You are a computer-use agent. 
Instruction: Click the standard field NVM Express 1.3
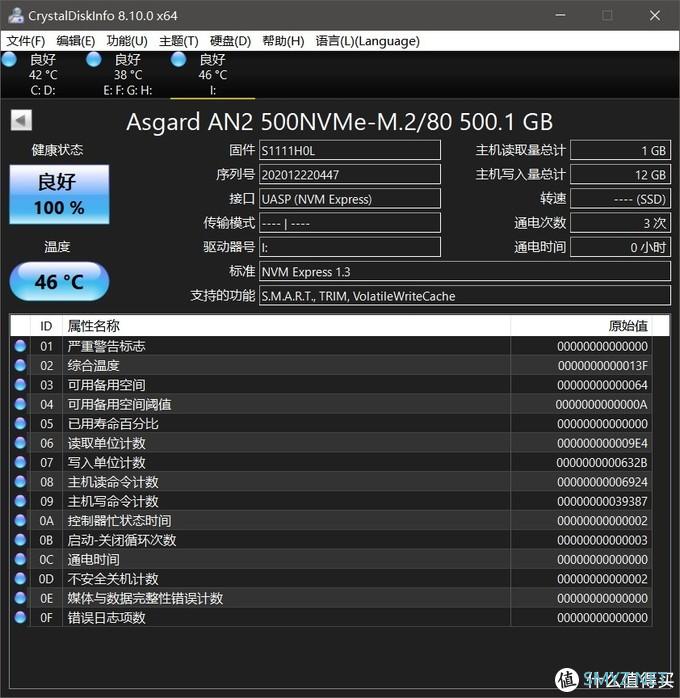(x=465, y=272)
